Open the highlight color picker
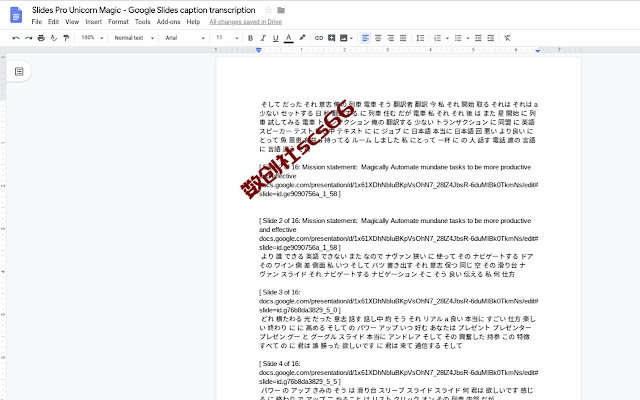 pos(302,38)
